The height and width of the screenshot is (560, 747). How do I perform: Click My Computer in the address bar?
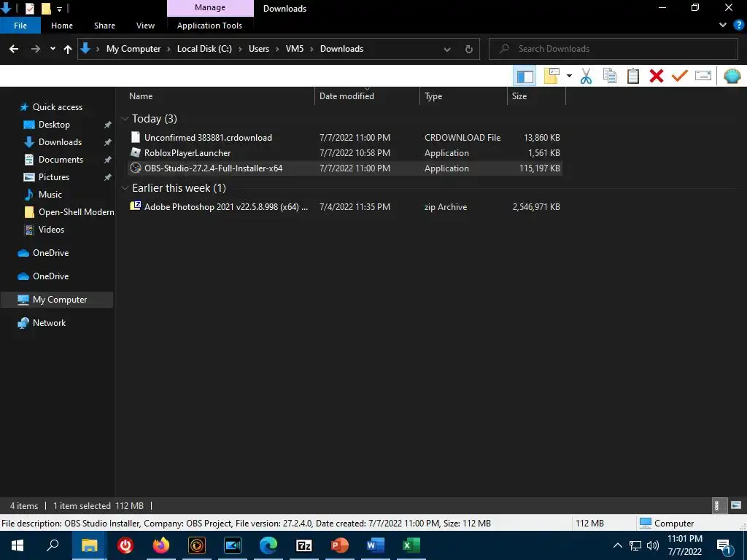133,49
